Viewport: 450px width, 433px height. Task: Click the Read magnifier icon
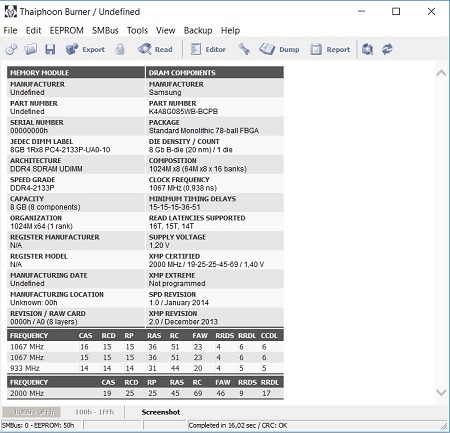point(145,49)
